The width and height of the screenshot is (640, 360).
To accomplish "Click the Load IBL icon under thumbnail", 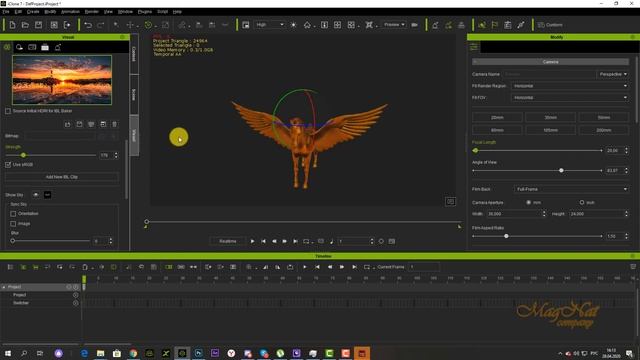I will (68, 124).
